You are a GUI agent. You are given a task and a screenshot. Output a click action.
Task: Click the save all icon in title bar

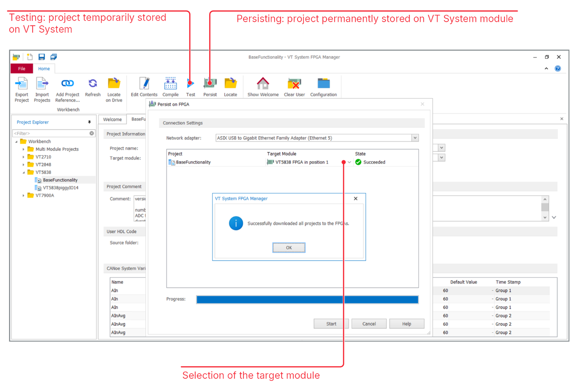point(54,57)
